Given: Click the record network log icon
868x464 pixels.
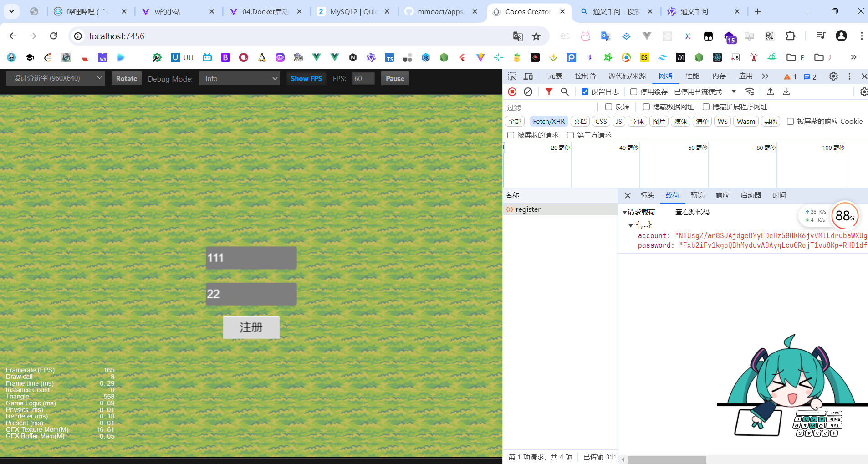Looking at the screenshot, I should click(x=512, y=92).
